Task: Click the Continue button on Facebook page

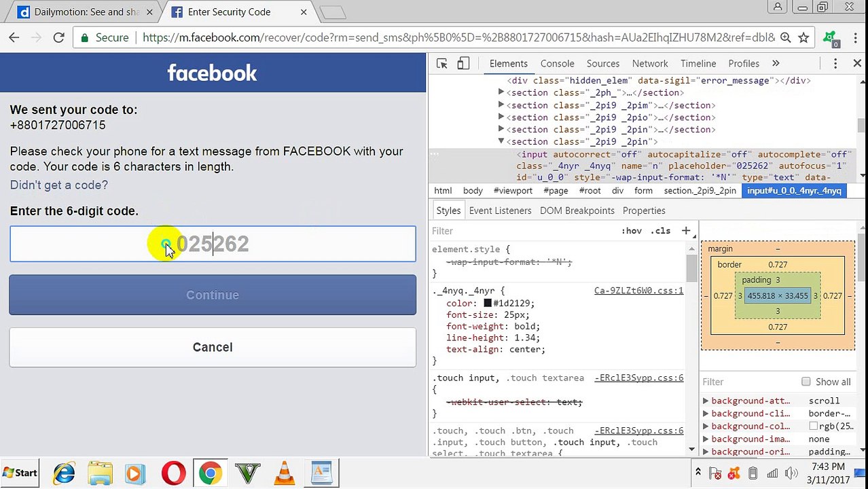Action: [213, 295]
